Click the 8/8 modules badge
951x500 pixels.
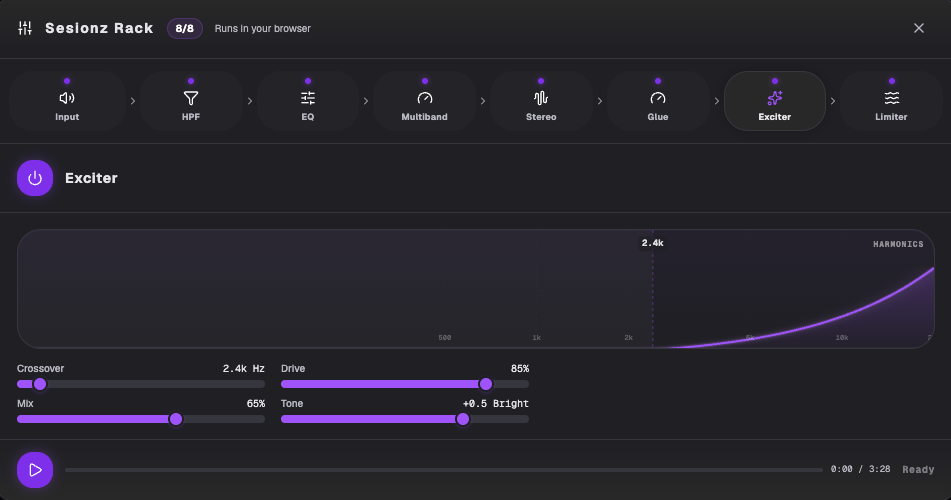[184, 29]
